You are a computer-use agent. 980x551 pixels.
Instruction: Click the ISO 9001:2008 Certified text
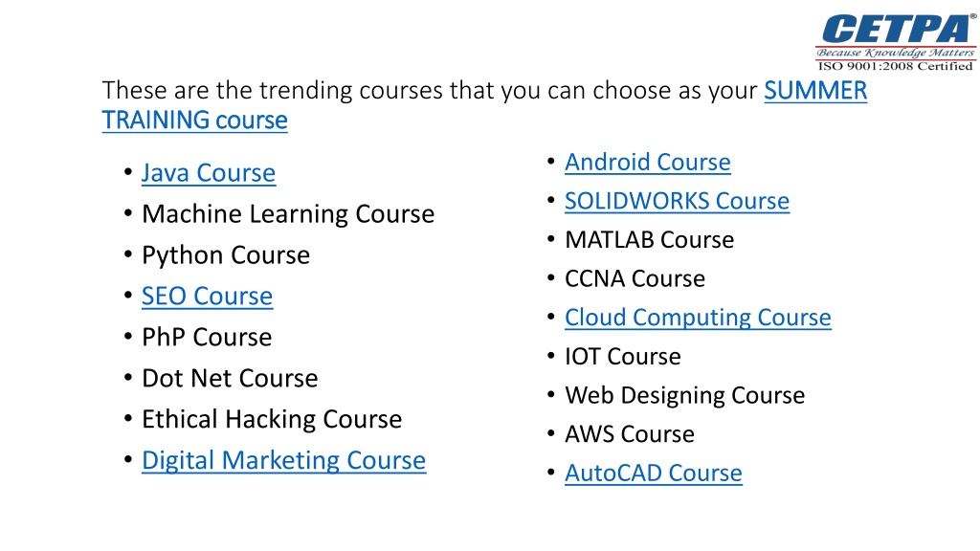pos(896,66)
